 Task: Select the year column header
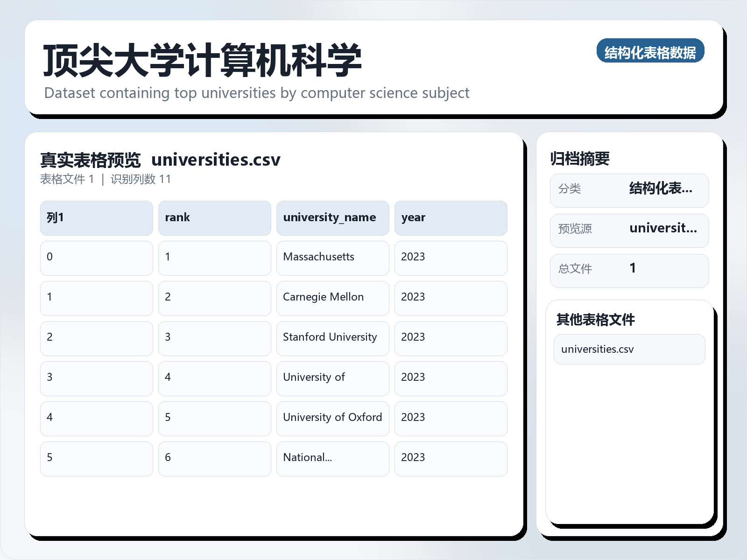(451, 217)
